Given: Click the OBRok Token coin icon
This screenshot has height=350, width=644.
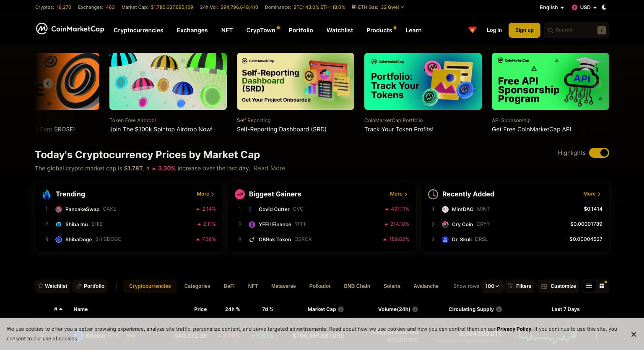Looking at the screenshot, I should pyautogui.click(x=252, y=240).
